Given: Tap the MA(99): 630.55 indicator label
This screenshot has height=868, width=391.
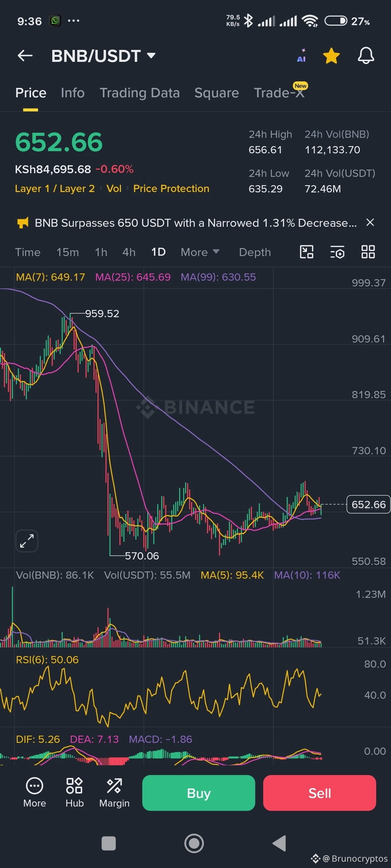Looking at the screenshot, I should [218, 277].
